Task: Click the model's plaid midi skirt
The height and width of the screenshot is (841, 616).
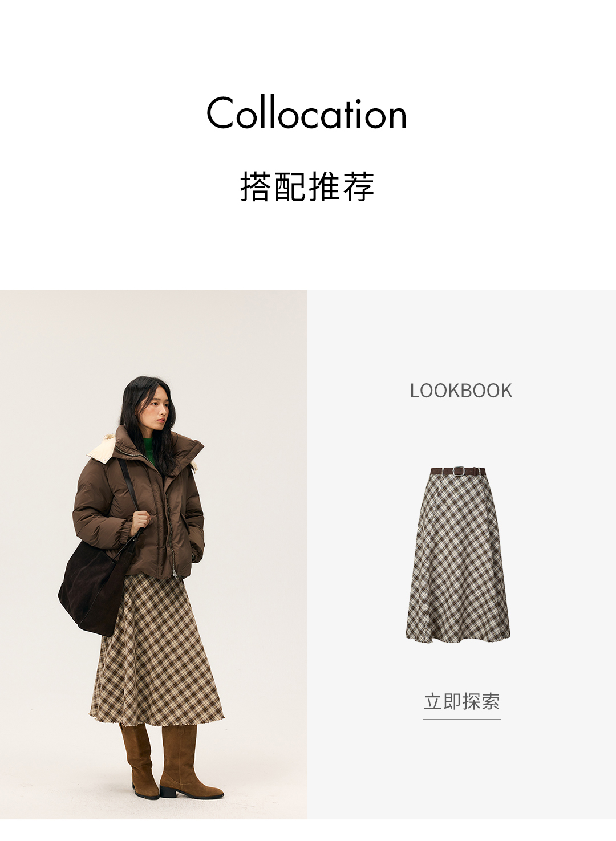Action: coord(157,650)
